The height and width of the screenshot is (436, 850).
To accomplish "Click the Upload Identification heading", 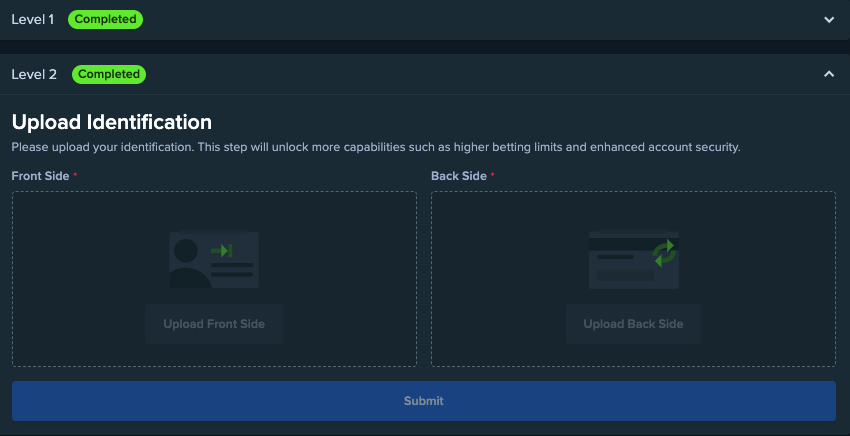I will click(111, 122).
